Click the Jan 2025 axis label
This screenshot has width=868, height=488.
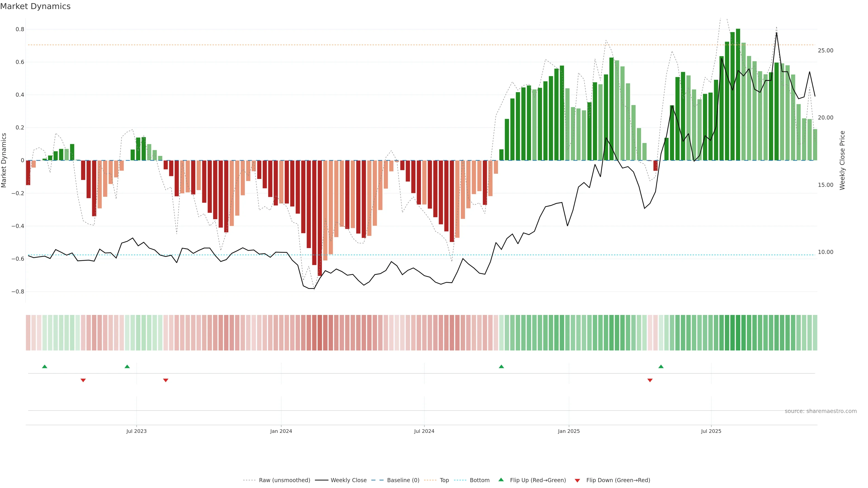[569, 431]
